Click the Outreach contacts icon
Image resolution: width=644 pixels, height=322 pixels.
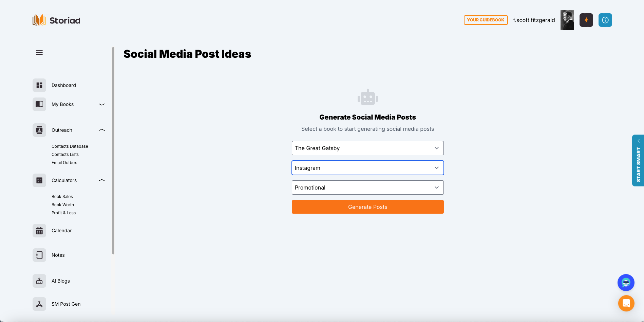39,130
